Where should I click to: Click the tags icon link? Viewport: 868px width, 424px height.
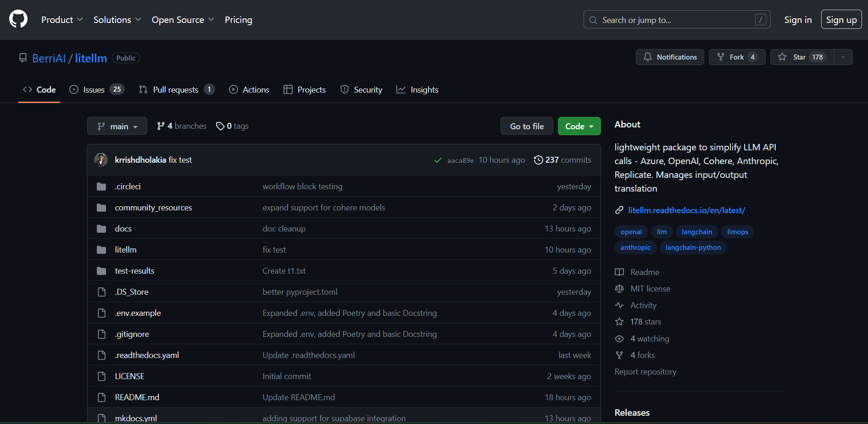[221, 126]
